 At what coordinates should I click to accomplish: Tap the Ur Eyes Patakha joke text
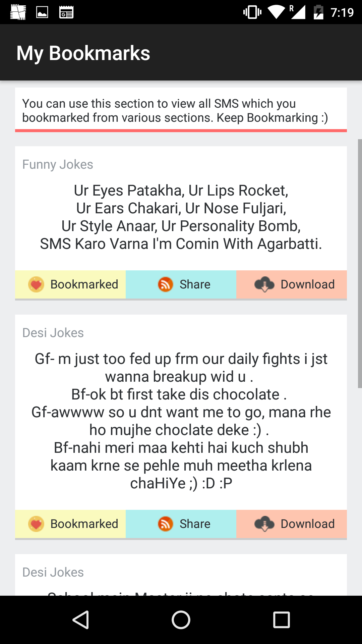181,217
